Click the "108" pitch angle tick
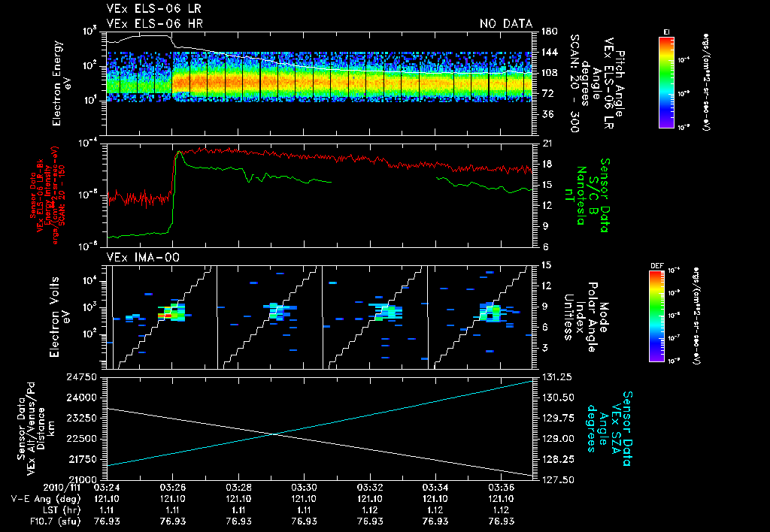Screen dimensions: 770x532 [x=550, y=73]
